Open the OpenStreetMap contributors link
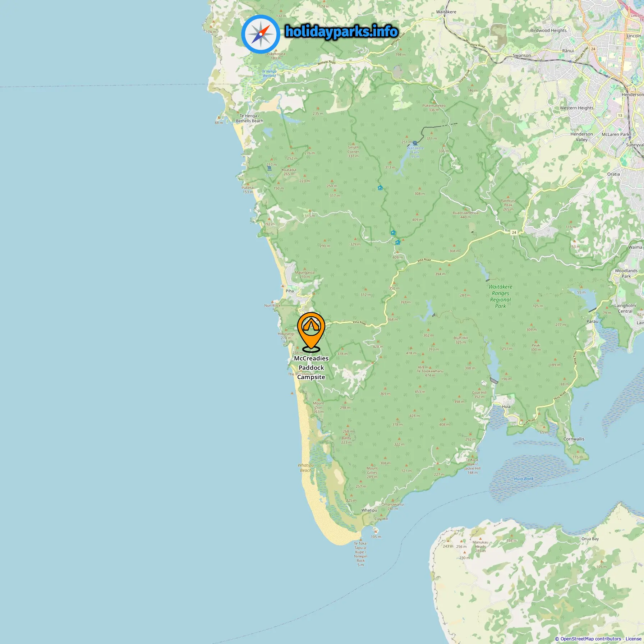Viewport: 644px width, 644px height. pos(590,639)
